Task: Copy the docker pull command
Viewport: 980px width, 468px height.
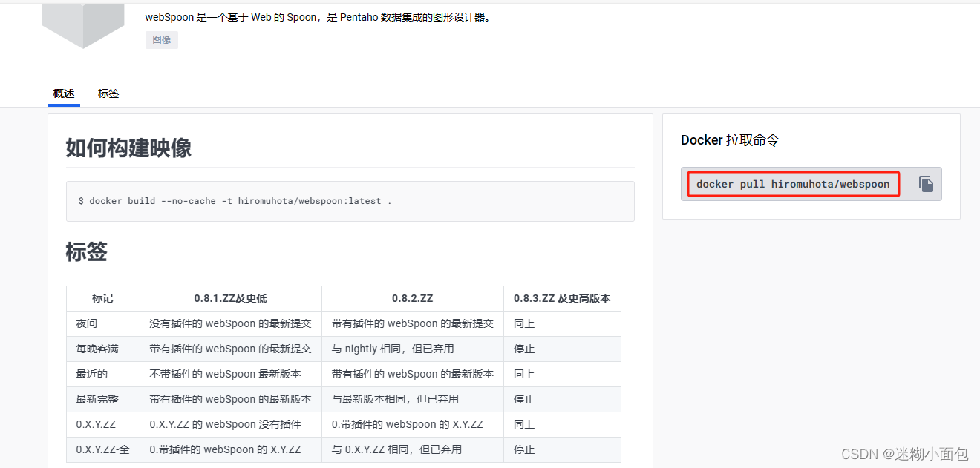Action: (x=926, y=184)
